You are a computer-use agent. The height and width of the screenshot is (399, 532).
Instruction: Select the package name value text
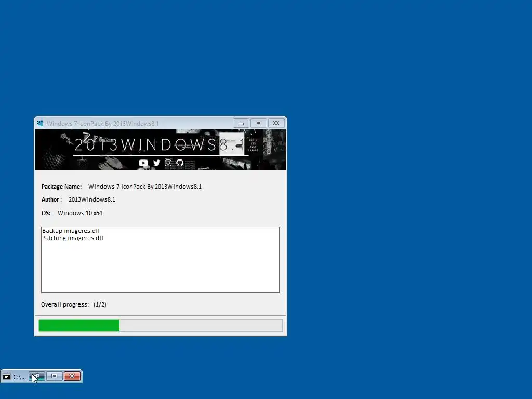click(x=145, y=187)
